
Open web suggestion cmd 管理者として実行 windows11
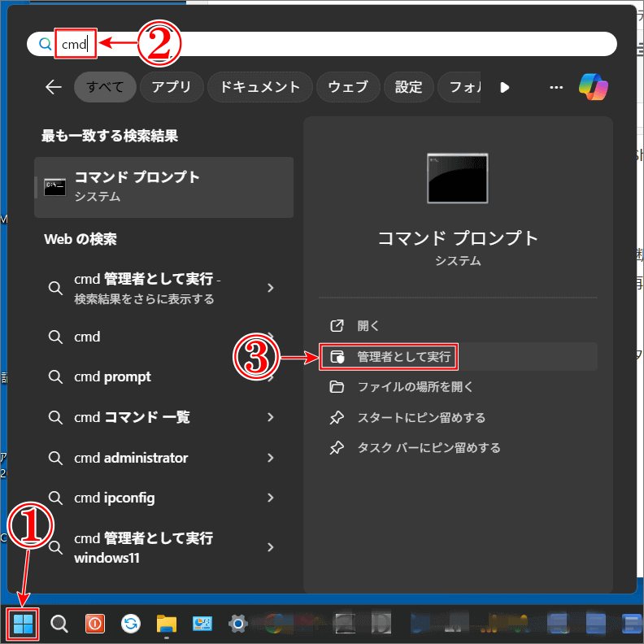(164, 547)
